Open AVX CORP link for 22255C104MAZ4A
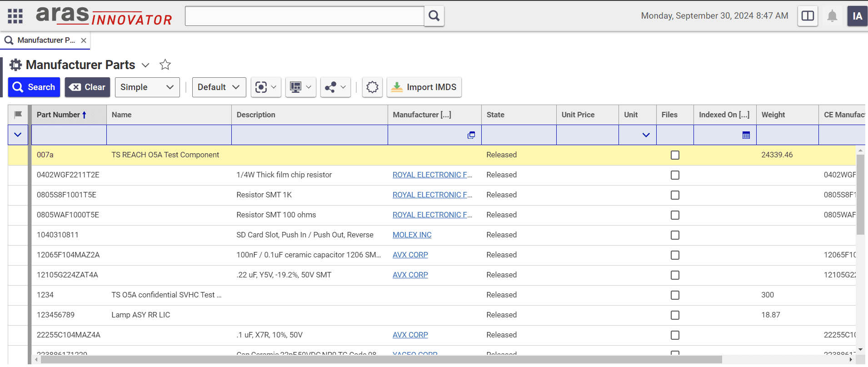The width and height of the screenshot is (868, 367). (410, 335)
